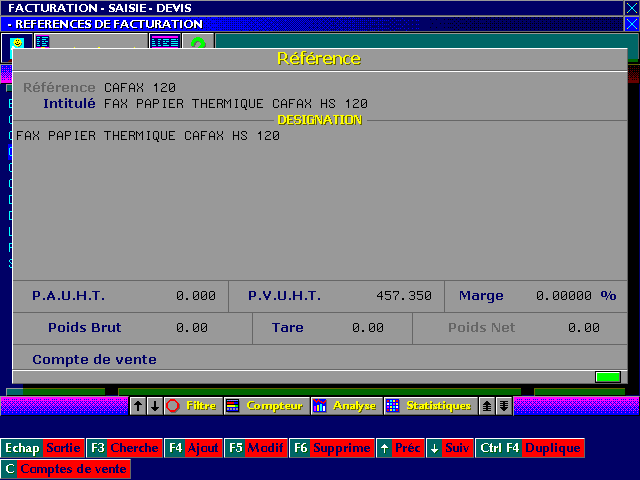This screenshot has width=640, height=480.
Task: Click the Analyse bar chart icon
Action: tap(320, 406)
